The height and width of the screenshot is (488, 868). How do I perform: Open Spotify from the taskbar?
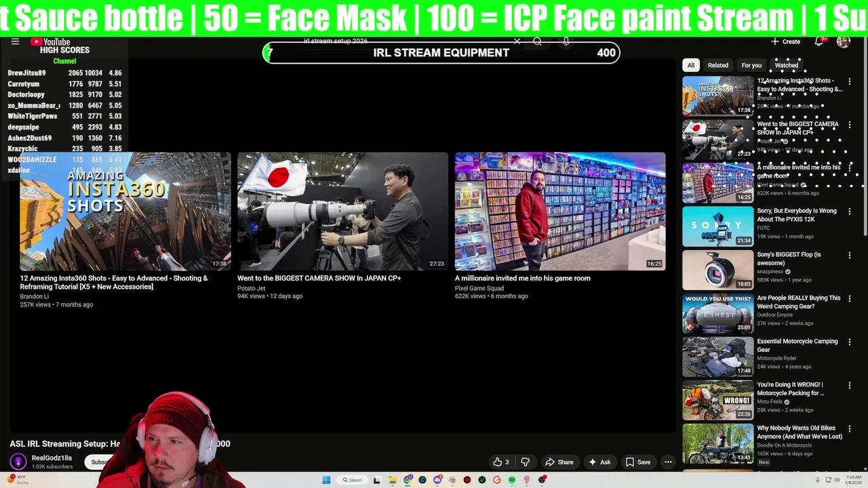point(512,480)
